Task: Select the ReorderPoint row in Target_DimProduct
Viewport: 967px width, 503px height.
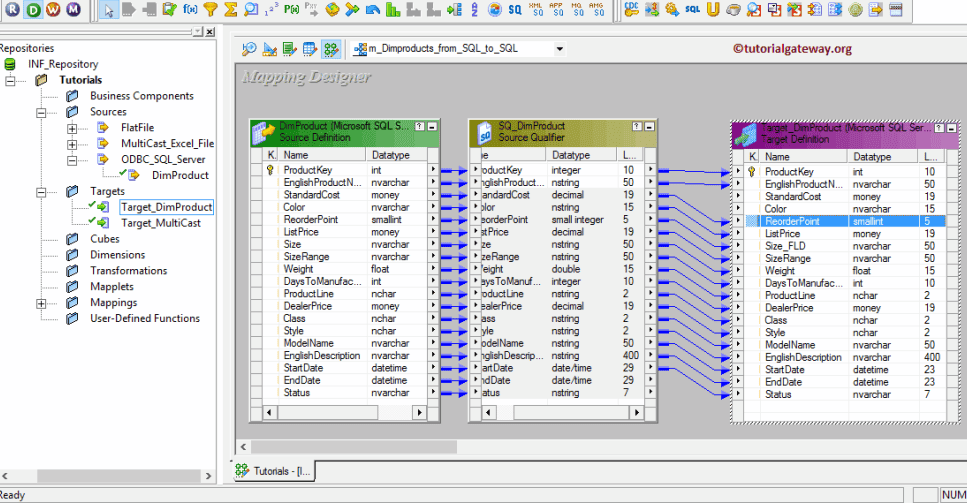Action: tap(792, 221)
